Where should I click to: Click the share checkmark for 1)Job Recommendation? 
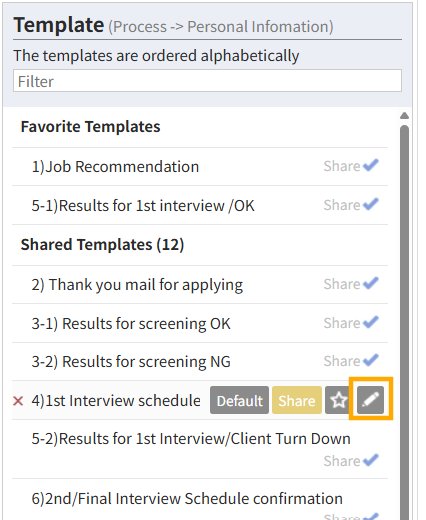point(371,165)
